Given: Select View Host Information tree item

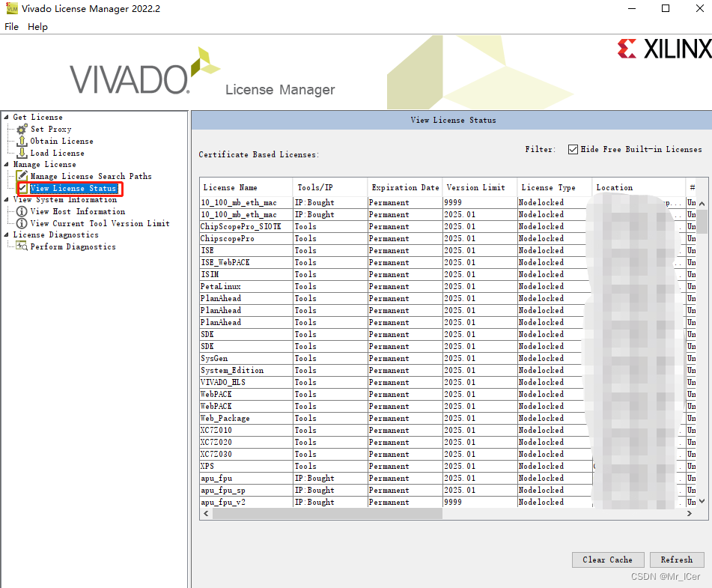Looking at the screenshot, I should pyautogui.click(x=78, y=211).
